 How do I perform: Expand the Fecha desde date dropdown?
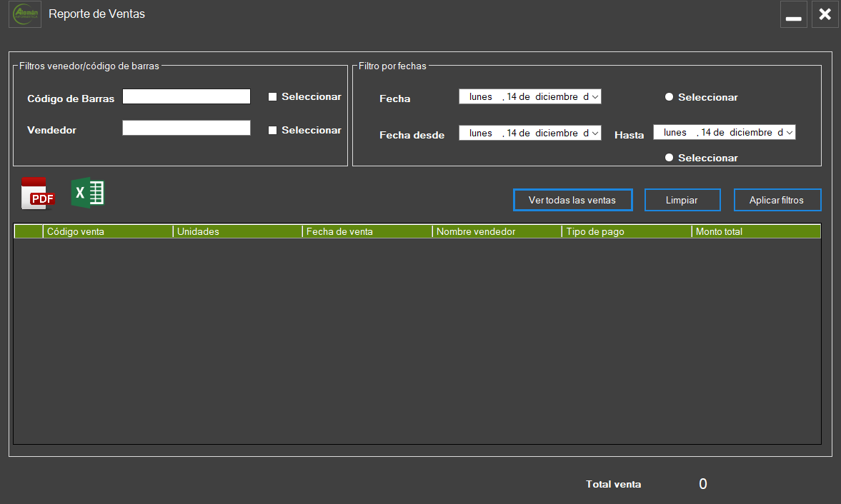(x=595, y=133)
